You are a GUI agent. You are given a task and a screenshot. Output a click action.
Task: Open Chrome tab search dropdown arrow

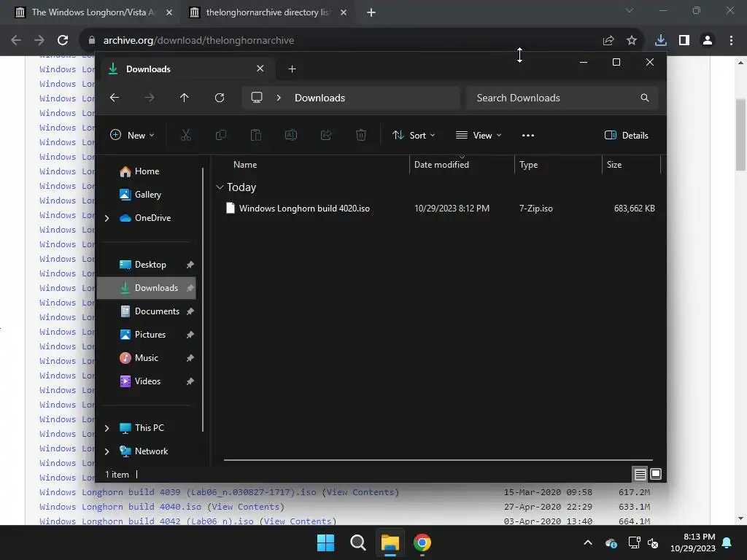pos(630,10)
